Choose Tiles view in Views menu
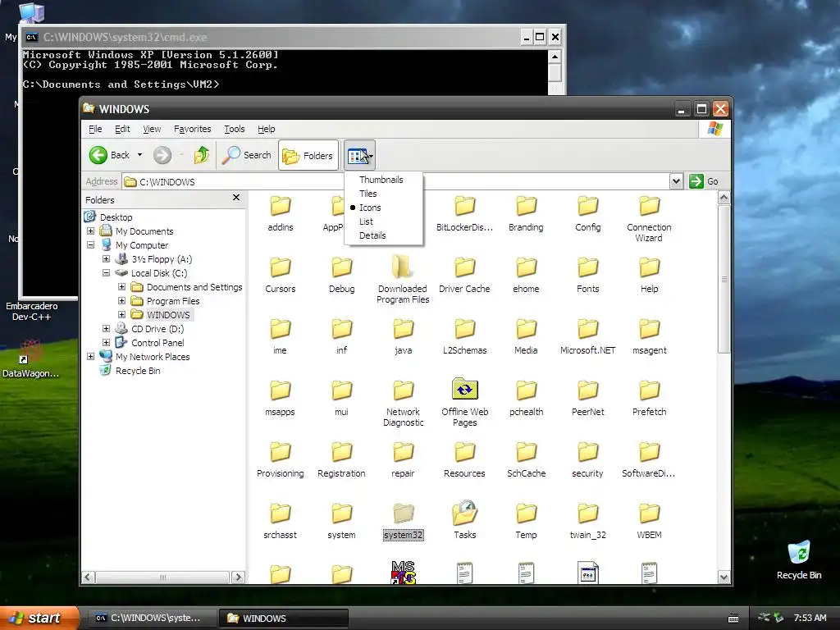The image size is (840, 630). pyautogui.click(x=368, y=194)
